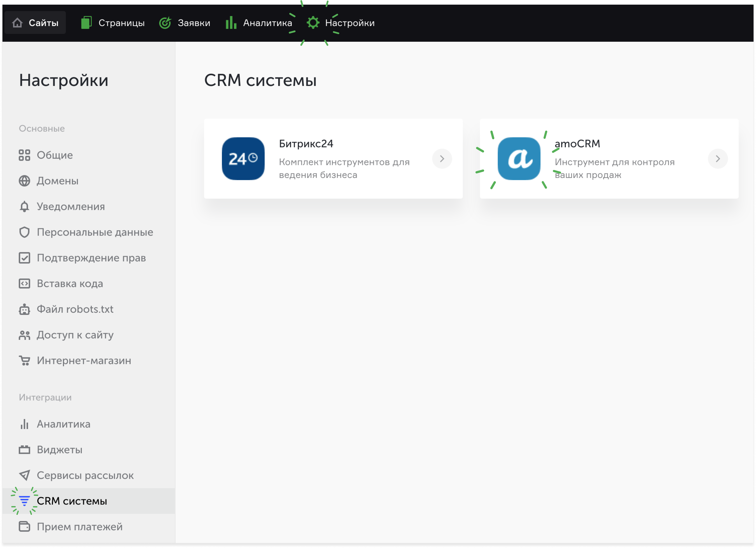Open Домены settings section

coord(89,181)
